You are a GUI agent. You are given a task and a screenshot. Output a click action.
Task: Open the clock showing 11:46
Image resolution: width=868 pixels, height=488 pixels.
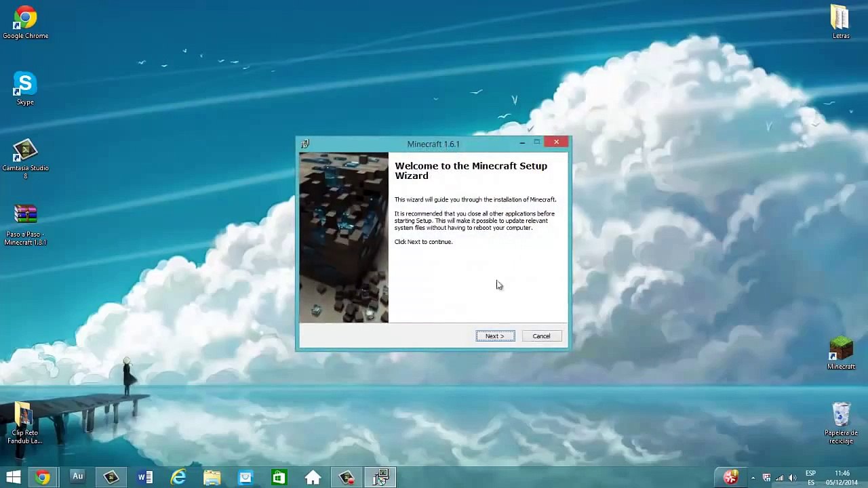842,477
